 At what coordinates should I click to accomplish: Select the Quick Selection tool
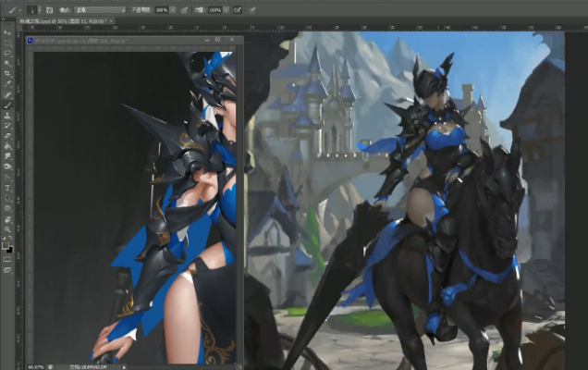(x=7, y=64)
